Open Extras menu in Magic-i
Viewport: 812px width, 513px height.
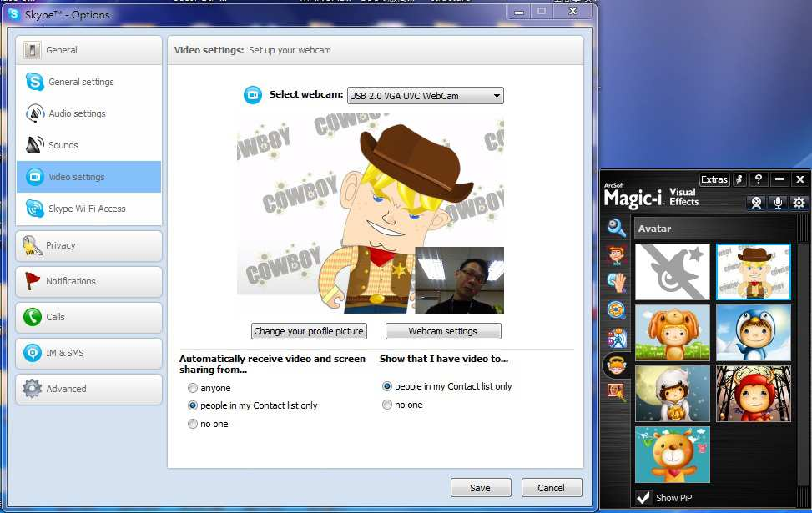(714, 179)
